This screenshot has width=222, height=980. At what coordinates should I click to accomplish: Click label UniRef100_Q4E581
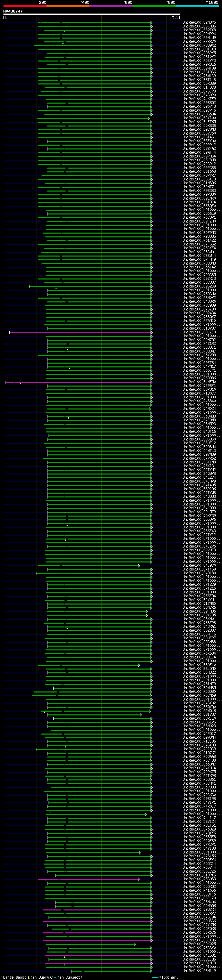(199, 955)
